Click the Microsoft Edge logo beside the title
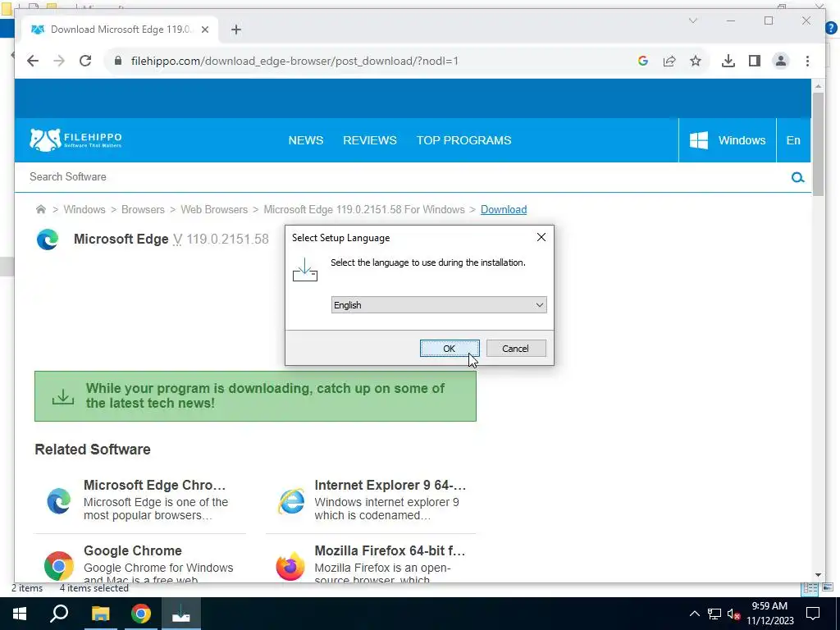This screenshot has width=840, height=630. click(48, 239)
